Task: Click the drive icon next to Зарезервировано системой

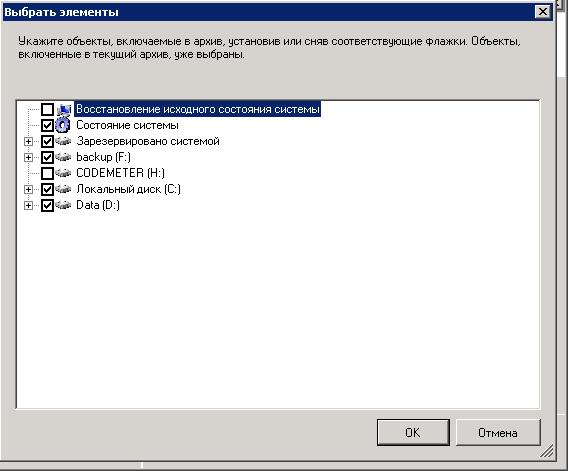Action: (x=63, y=141)
